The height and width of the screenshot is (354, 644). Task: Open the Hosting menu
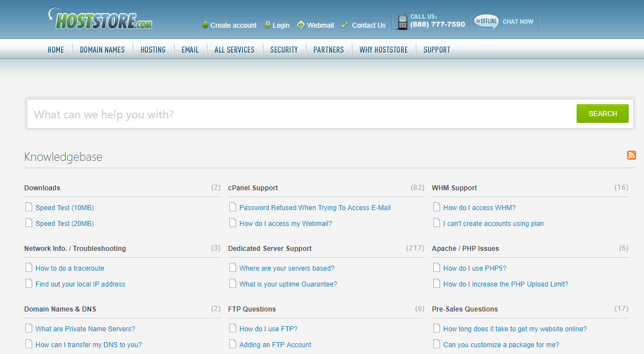153,50
